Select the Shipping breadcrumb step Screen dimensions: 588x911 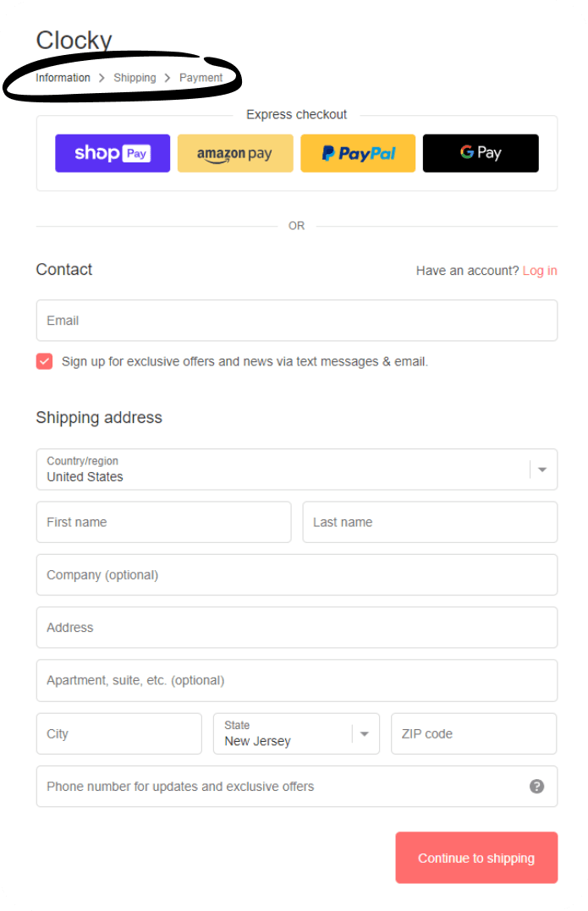click(x=135, y=78)
